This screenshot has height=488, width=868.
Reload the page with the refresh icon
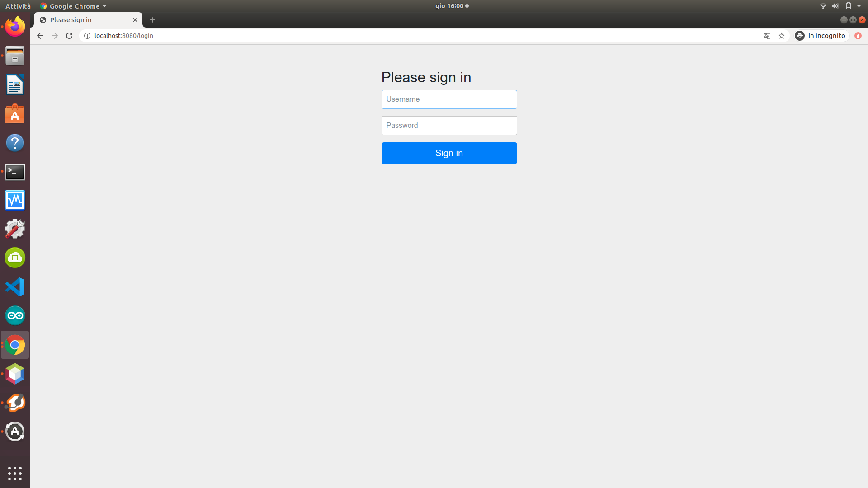(69, 36)
